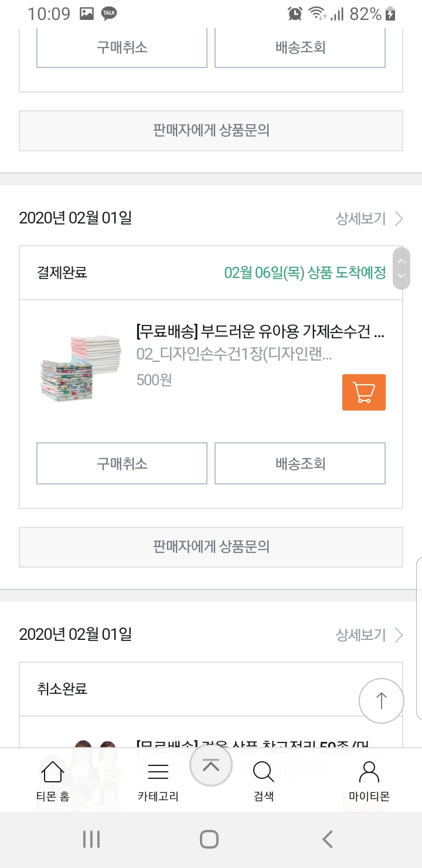Expand bottom bar with the up-chevron circle

point(210,766)
